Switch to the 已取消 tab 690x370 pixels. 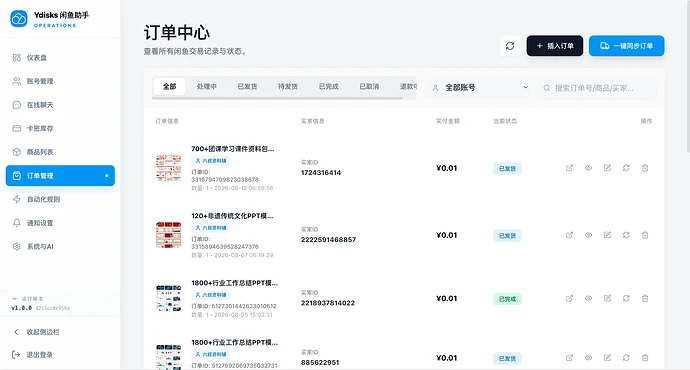(x=369, y=87)
